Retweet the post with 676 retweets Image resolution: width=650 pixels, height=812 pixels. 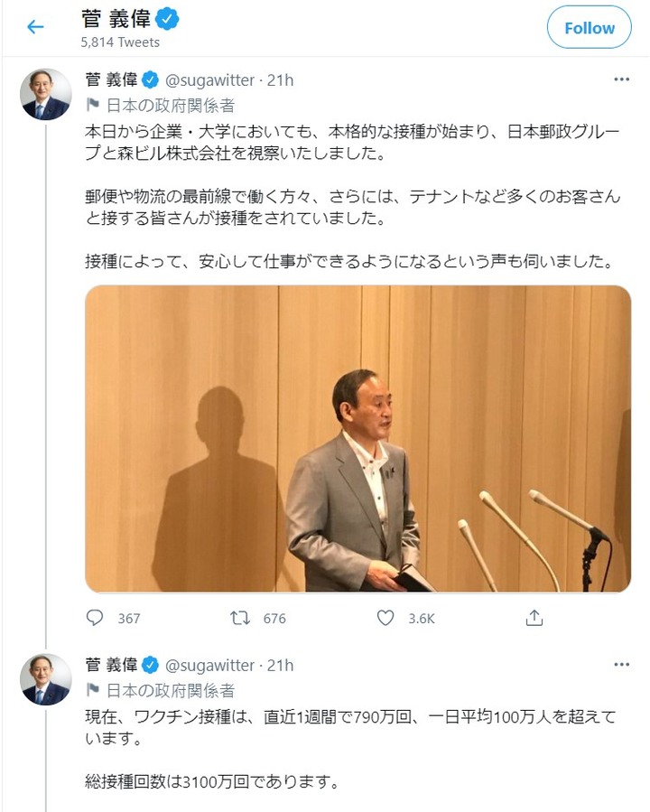[240, 618]
